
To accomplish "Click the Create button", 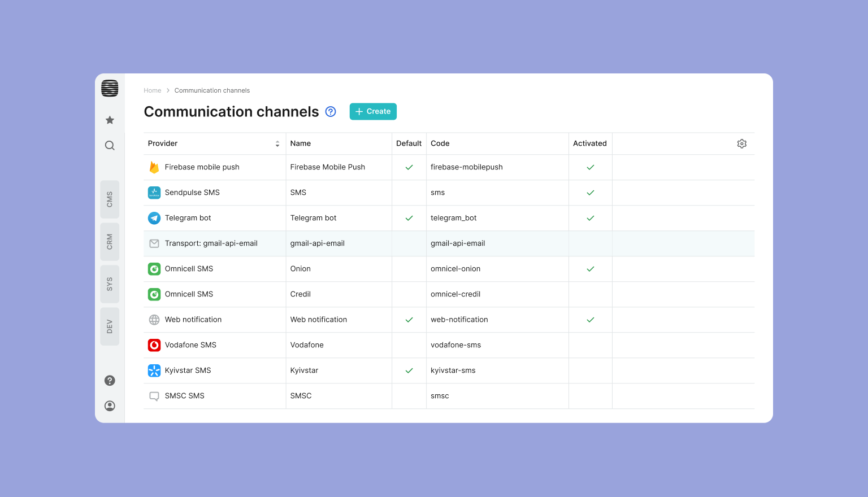I will [x=373, y=112].
